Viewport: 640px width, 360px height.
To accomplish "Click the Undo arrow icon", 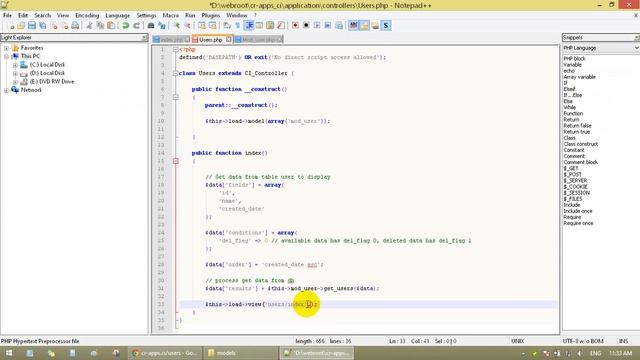I will pos(126,26).
